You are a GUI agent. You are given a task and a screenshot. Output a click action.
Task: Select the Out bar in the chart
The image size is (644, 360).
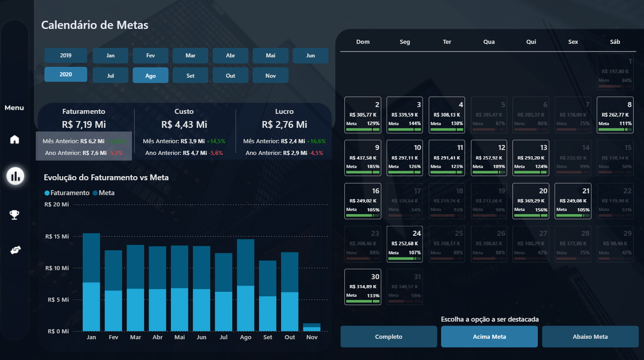click(290, 292)
